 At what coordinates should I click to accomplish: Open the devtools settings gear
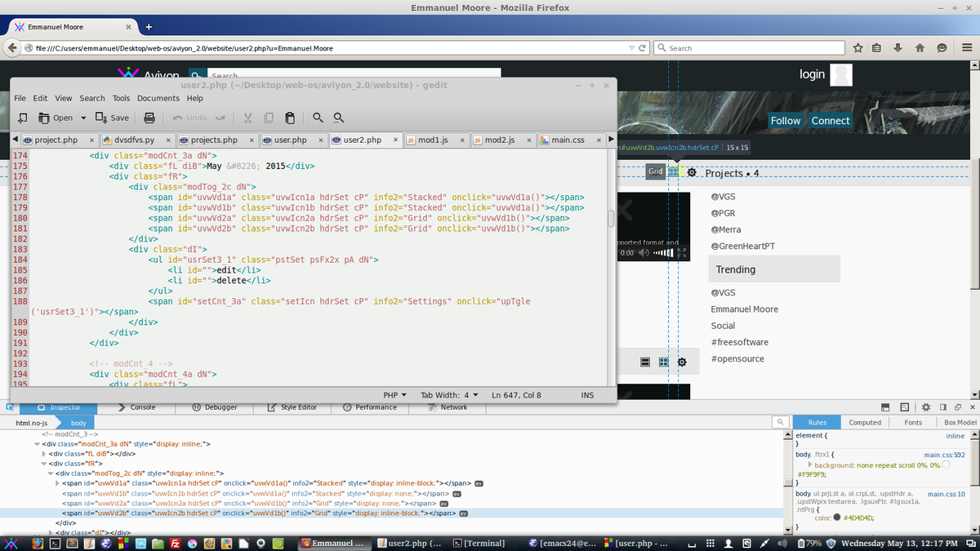tap(925, 407)
